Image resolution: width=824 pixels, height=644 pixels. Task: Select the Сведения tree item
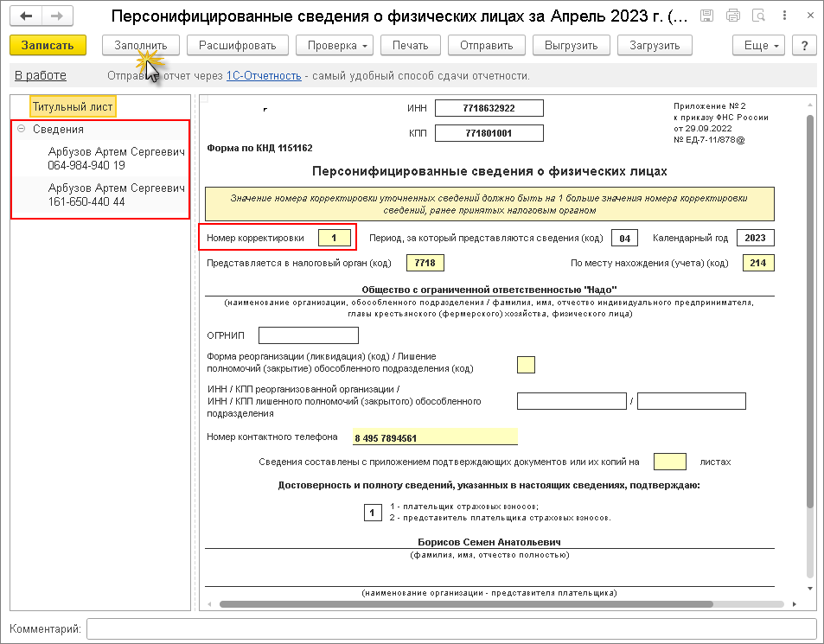click(58, 129)
